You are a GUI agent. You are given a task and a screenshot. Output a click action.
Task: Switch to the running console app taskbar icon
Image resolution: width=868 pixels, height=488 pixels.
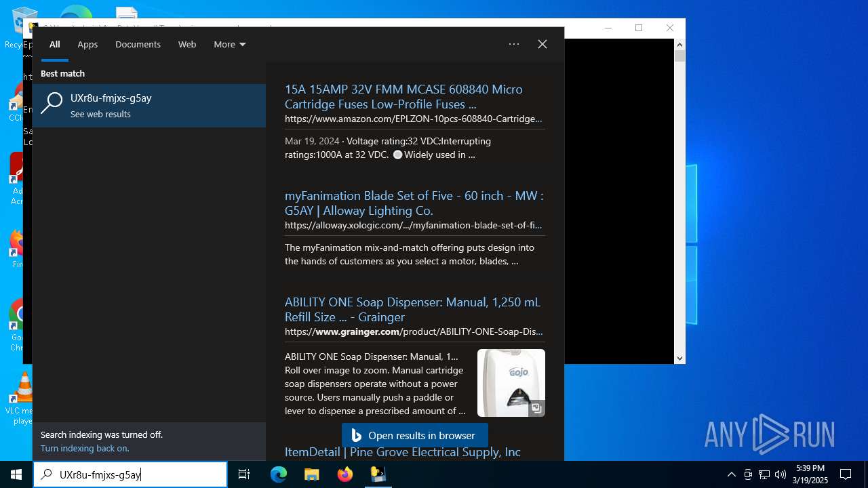(x=378, y=474)
